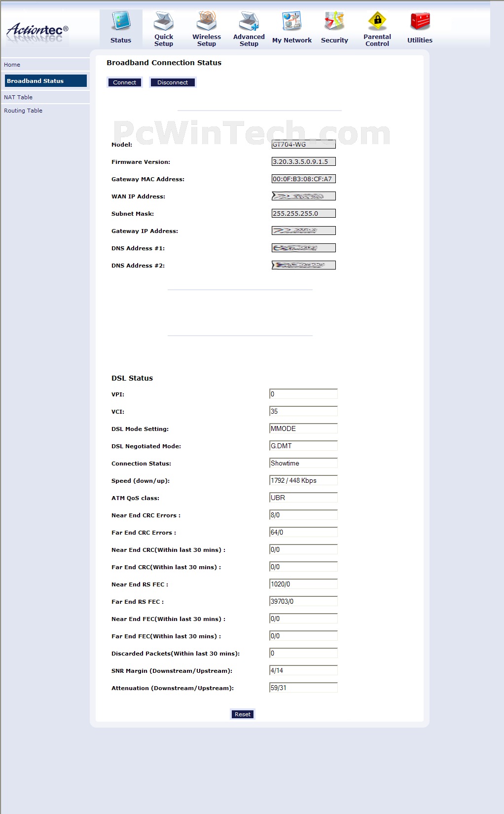
Task: Click the VPI value field
Action: point(303,394)
